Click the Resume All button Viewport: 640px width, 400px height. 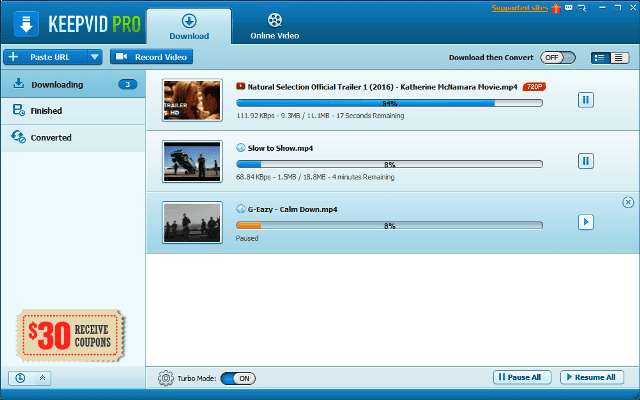[592, 377]
